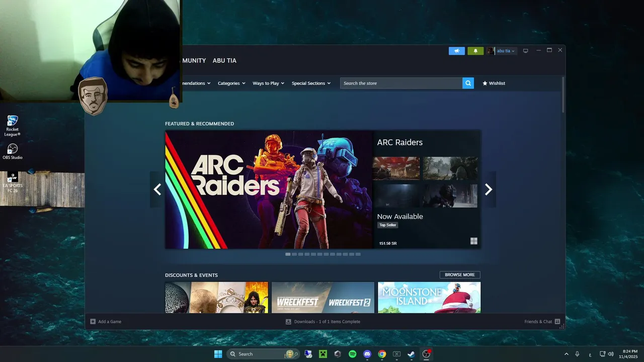Open the Wreckfest discount tile

click(323, 297)
